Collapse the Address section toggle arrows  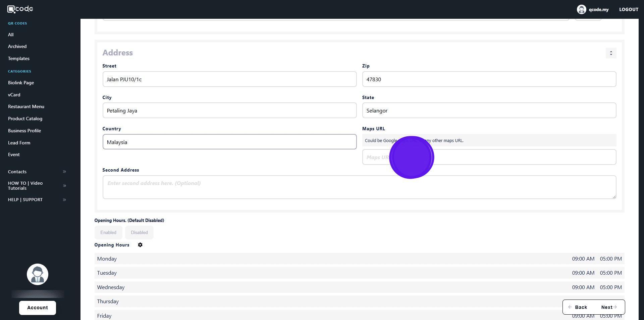point(611,53)
